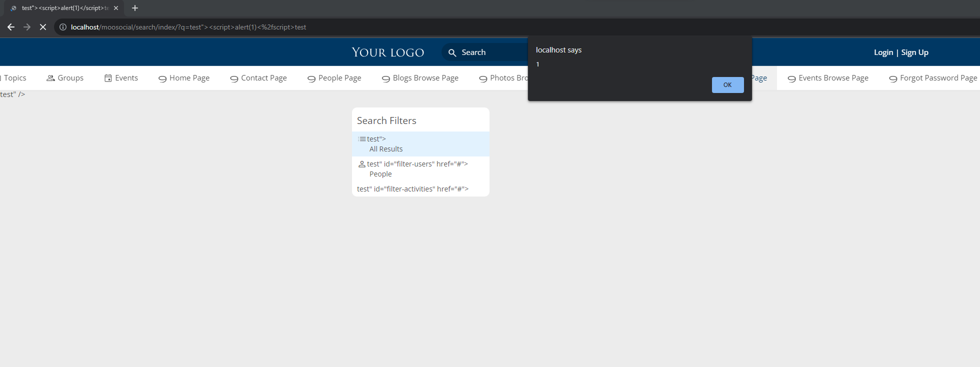Click the address bar URL
This screenshot has height=367, width=980.
tap(188, 27)
